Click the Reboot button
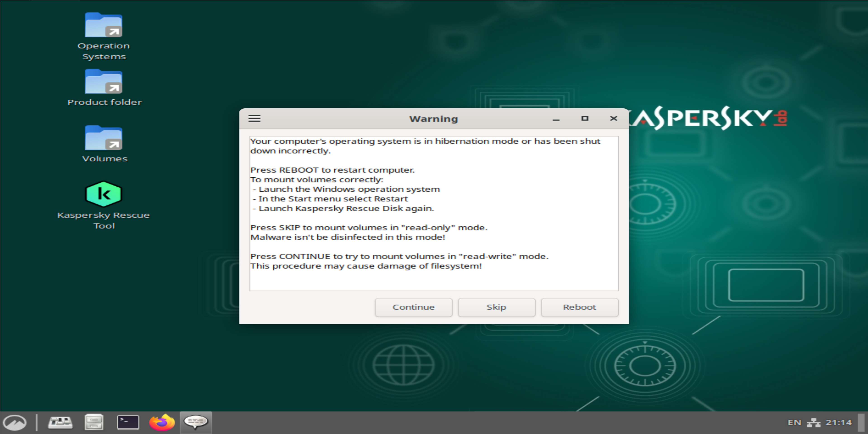Viewport: 868px width, 434px height. point(579,307)
